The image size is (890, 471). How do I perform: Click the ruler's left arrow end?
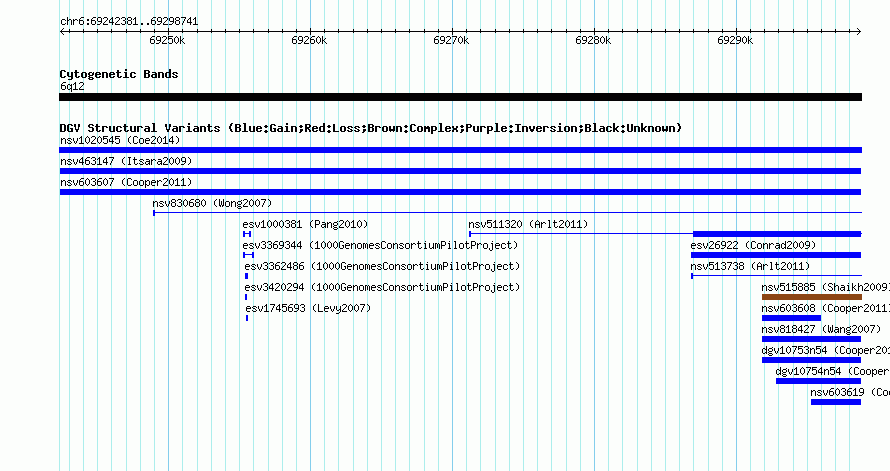click(62, 32)
